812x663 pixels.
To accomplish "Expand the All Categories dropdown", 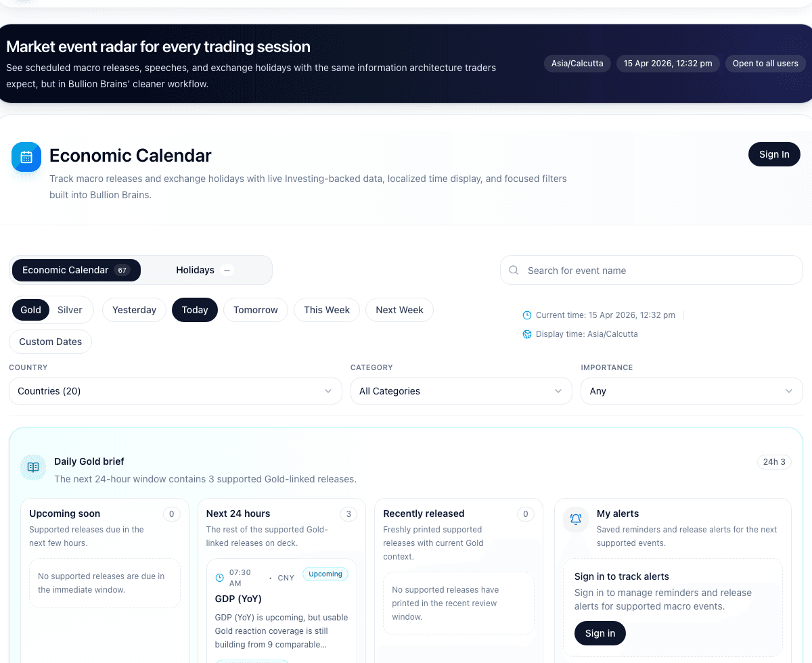I will tap(461, 391).
